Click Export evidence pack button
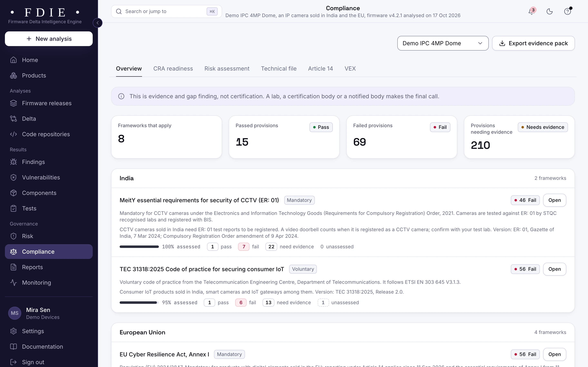The image size is (588, 367). (x=533, y=43)
